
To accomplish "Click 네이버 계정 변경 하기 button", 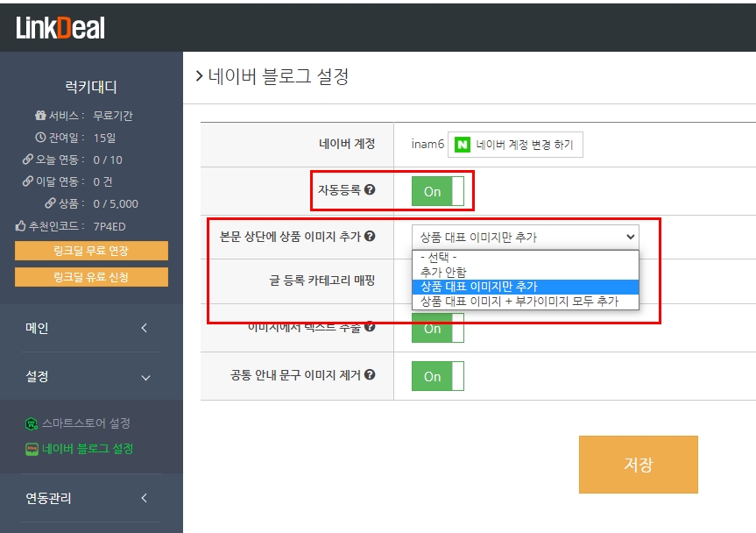I will coord(515,145).
